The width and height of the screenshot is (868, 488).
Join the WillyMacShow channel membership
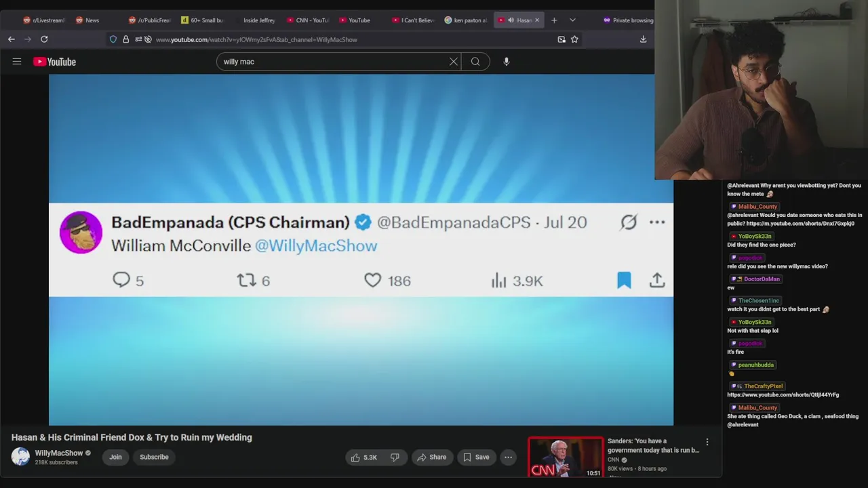coord(116,457)
